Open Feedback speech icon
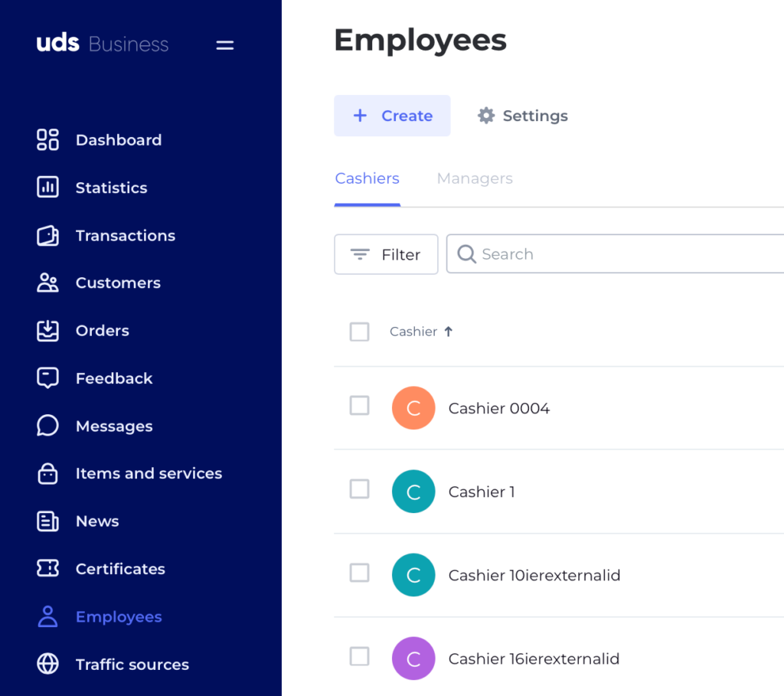This screenshot has height=696, width=784. click(x=47, y=378)
